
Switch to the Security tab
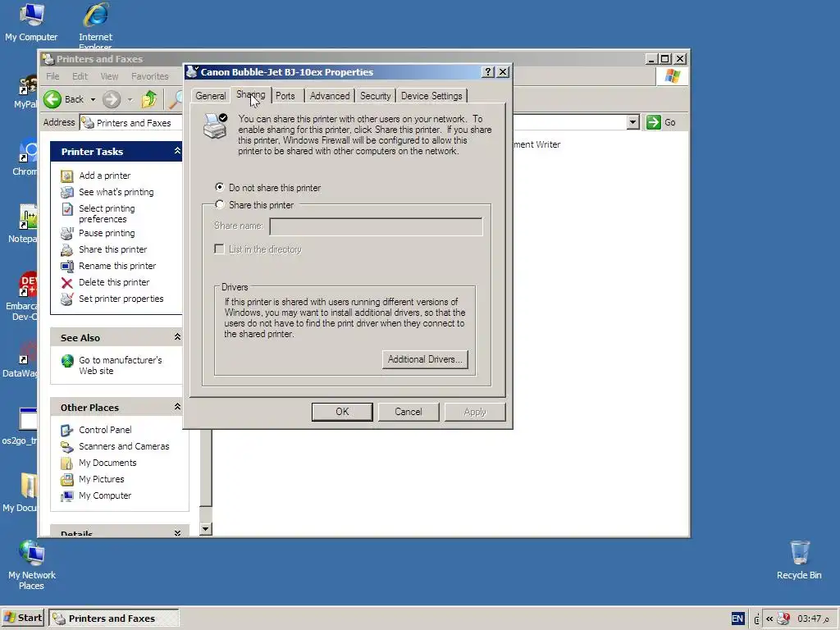(375, 96)
